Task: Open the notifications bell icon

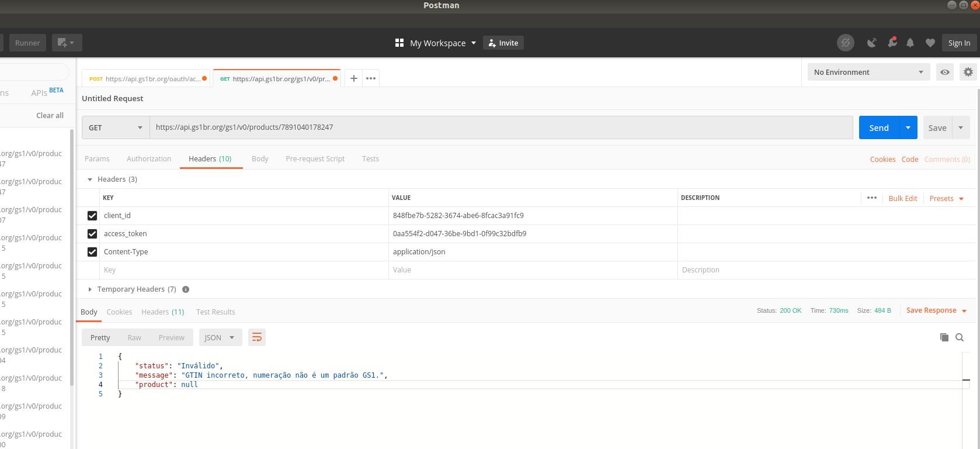Action: pyautogui.click(x=910, y=43)
